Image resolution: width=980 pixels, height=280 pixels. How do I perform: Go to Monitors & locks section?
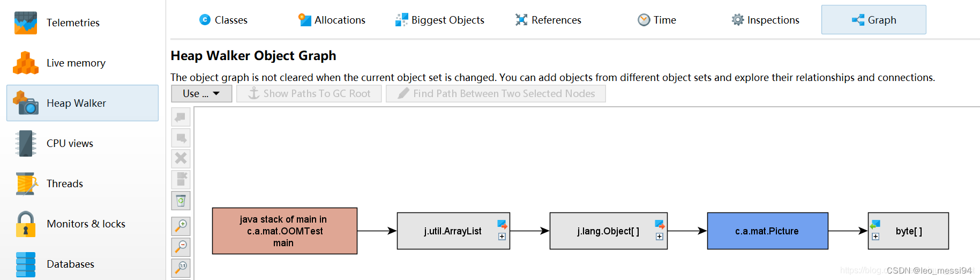click(x=86, y=224)
